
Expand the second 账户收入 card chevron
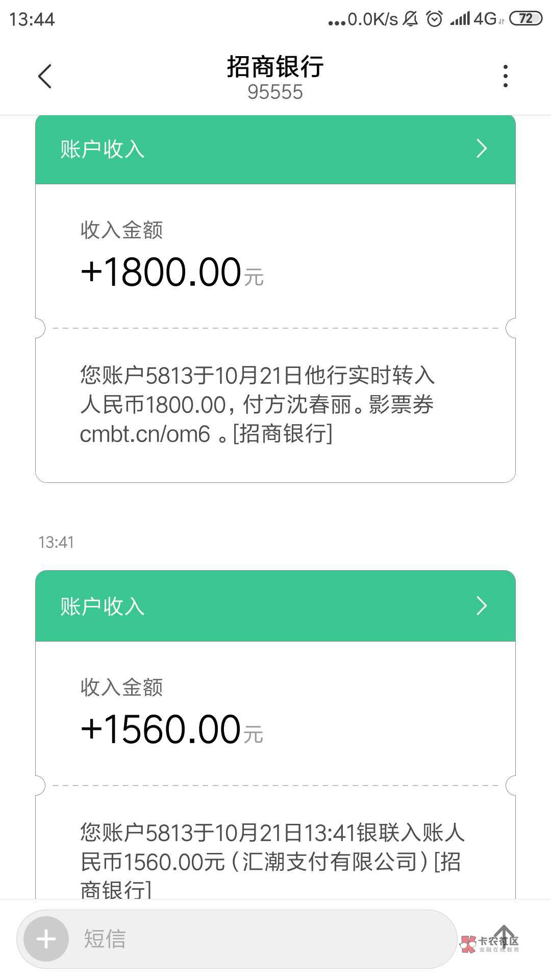tap(481, 606)
